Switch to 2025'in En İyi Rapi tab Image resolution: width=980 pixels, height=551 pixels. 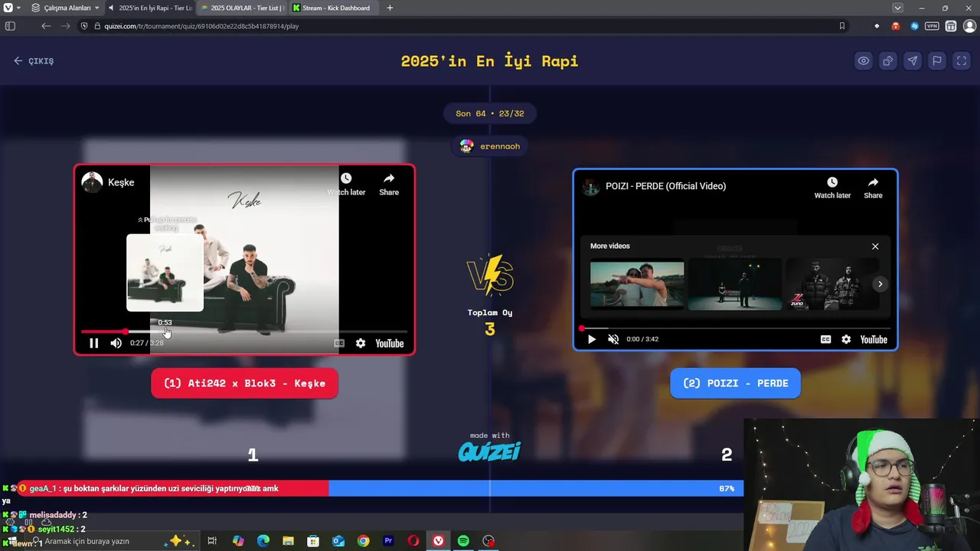click(x=150, y=8)
